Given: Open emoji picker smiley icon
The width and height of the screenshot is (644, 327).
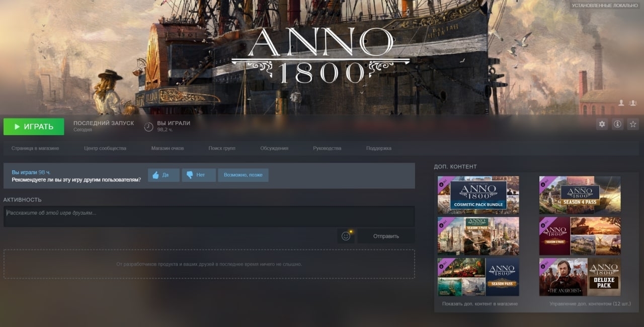Looking at the screenshot, I should (x=346, y=236).
